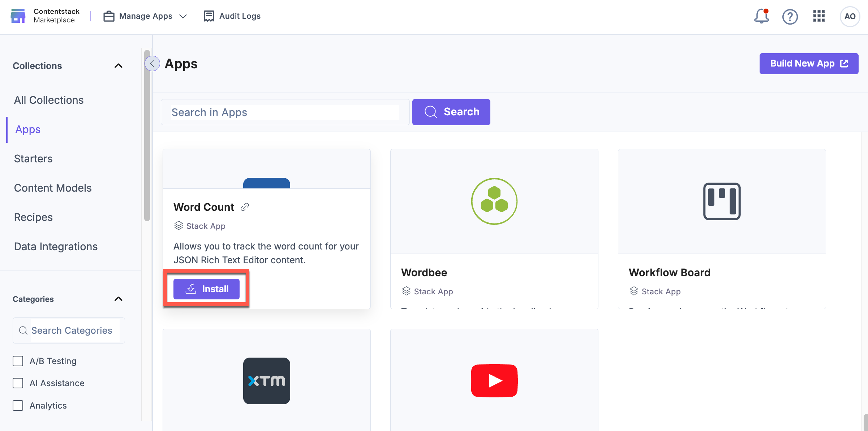Click the sidebar vertical scrollbar

tap(147, 136)
